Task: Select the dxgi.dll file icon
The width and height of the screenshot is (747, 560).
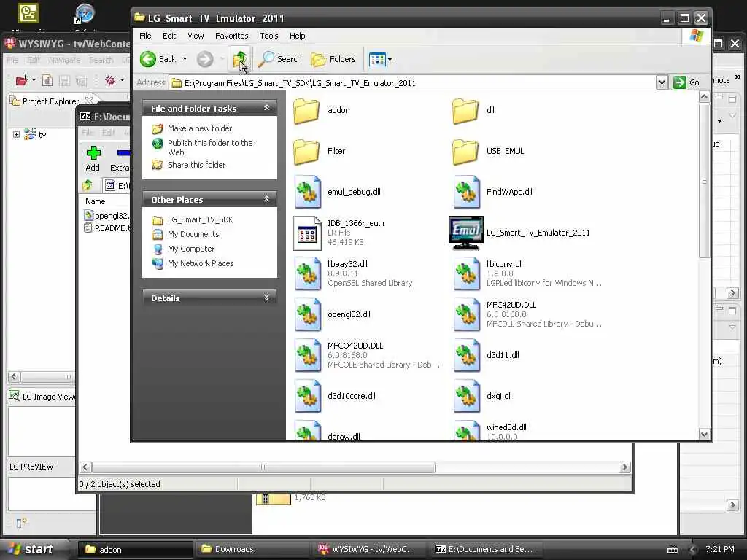Action: (466, 396)
